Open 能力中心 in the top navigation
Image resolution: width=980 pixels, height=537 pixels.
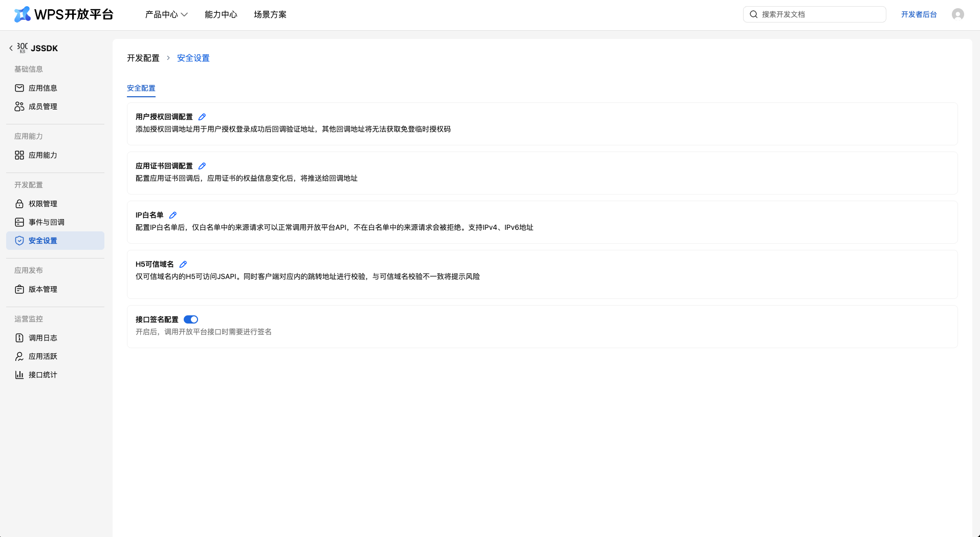point(221,14)
